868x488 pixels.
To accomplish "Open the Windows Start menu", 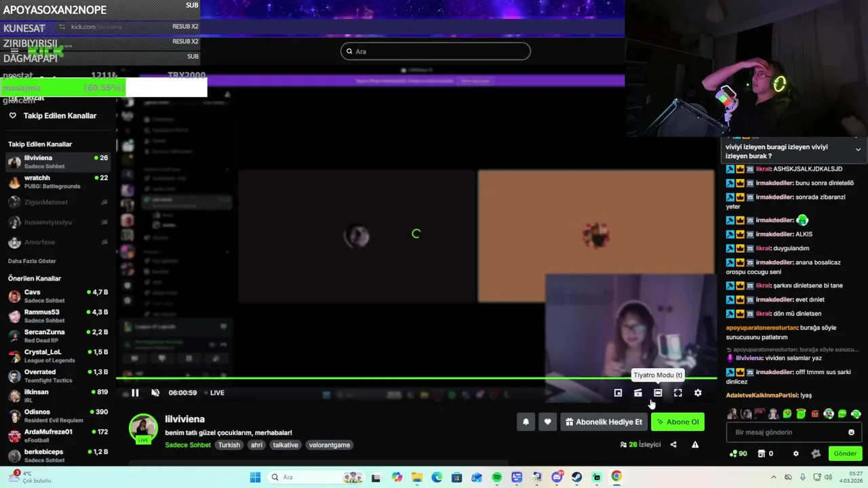I will (255, 477).
